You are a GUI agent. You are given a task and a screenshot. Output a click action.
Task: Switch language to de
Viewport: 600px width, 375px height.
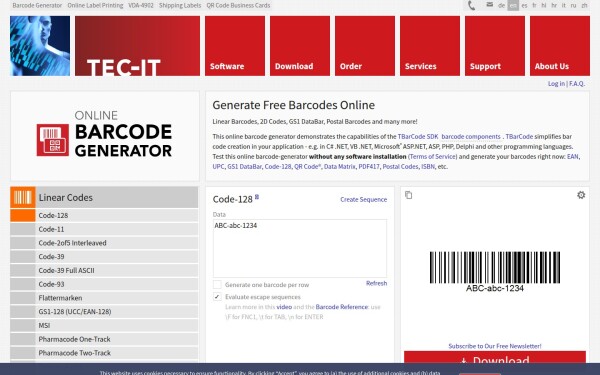(x=501, y=5)
